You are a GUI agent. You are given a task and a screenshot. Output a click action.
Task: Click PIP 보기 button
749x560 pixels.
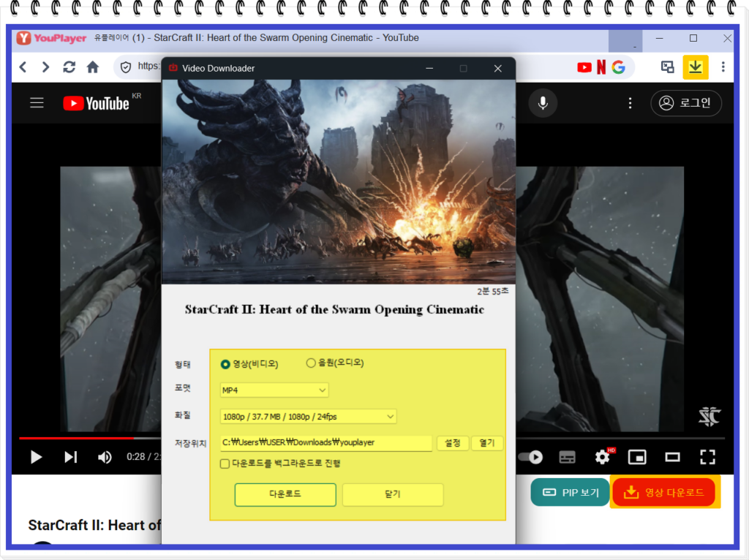coord(571,492)
